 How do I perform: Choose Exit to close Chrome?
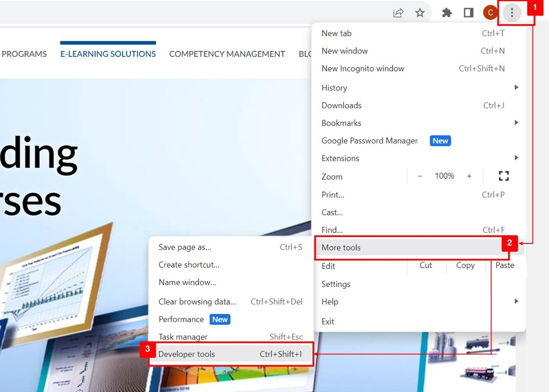419,321
